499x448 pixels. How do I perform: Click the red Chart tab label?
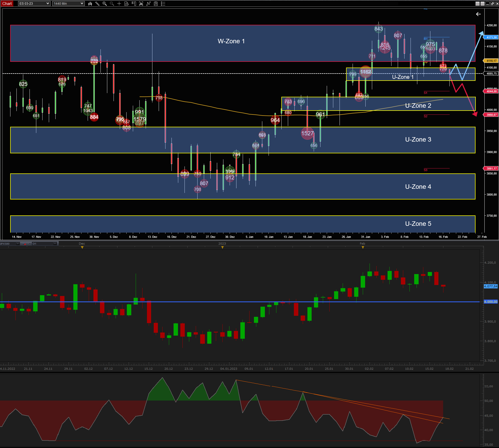pyautogui.click(x=7, y=3)
